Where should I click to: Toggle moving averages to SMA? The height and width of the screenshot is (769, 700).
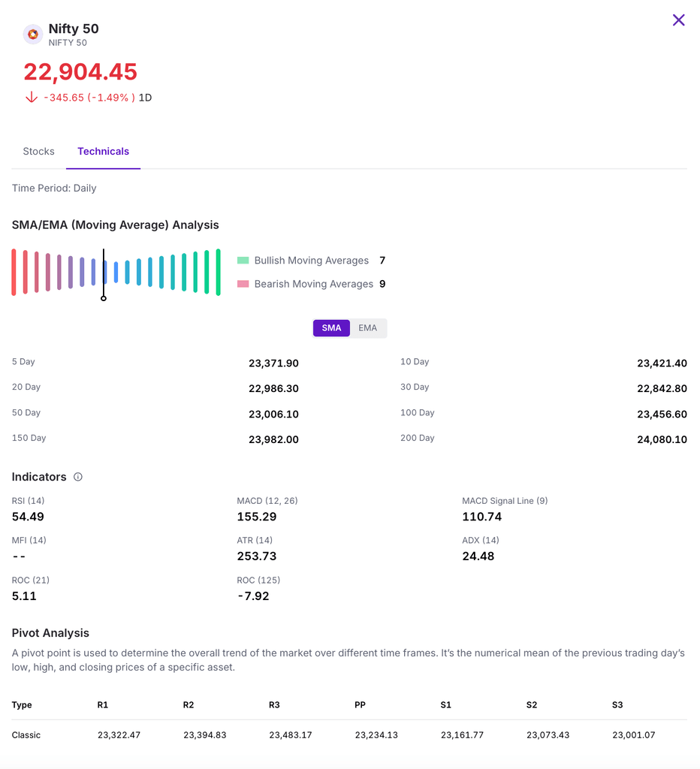[x=331, y=328]
